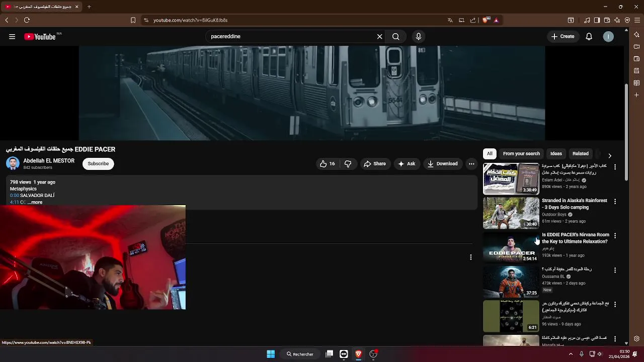Open the Brave Wallet toolbar icon
644x362 pixels.
tap(607, 20)
